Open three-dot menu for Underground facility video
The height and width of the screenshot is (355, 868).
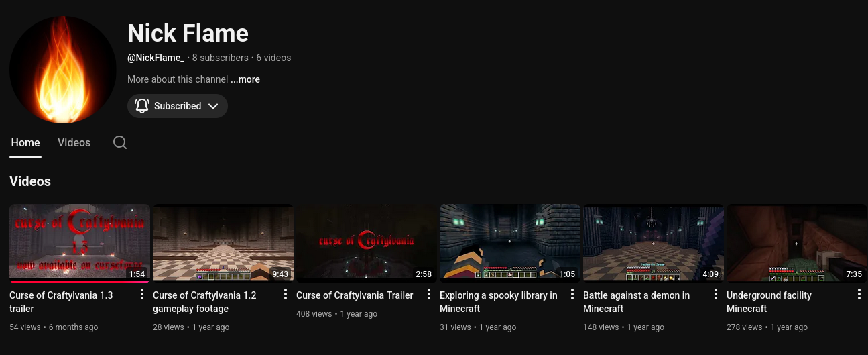[859, 295]
